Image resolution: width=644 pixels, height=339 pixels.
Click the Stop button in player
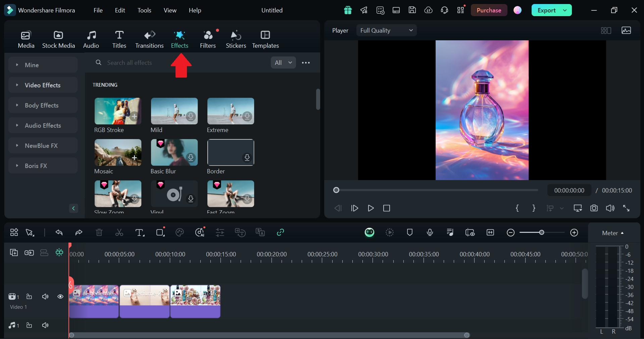(387, 208)
